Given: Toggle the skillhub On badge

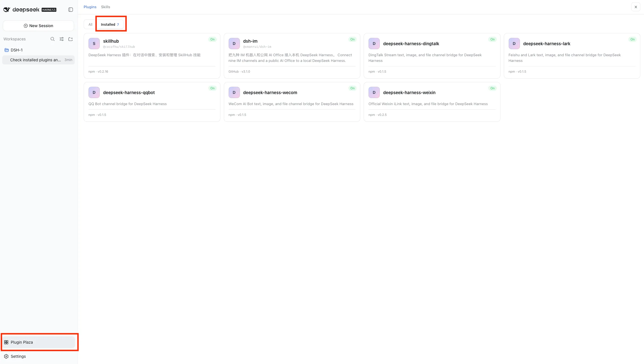Looking at the screenshot, I should pos(213,40).
